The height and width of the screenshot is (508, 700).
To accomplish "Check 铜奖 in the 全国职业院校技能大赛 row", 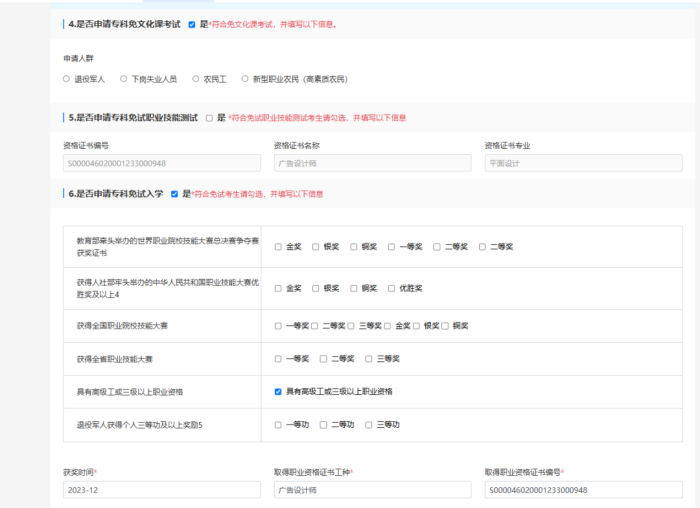I will click(445, 326).
